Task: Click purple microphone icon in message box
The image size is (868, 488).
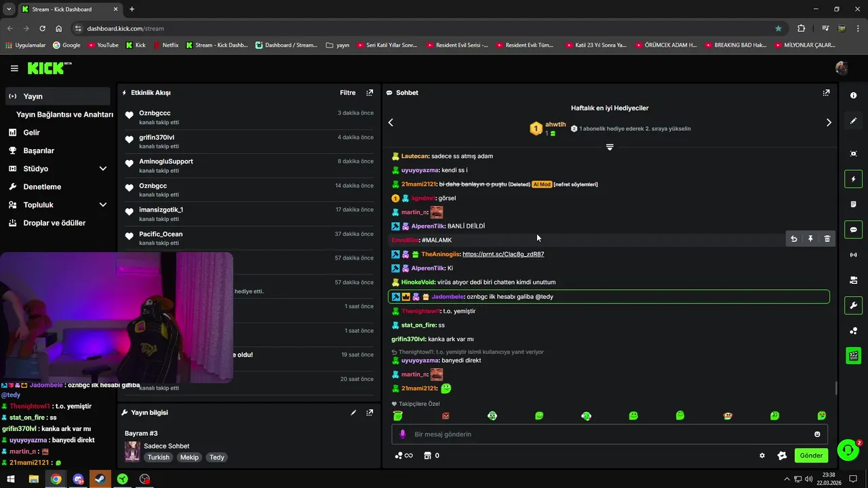Action: click(x=402, y=434)
